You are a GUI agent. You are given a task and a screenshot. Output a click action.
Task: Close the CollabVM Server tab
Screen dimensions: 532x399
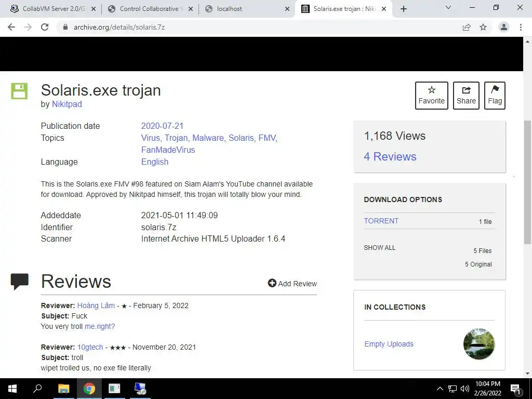pos(94,9)
